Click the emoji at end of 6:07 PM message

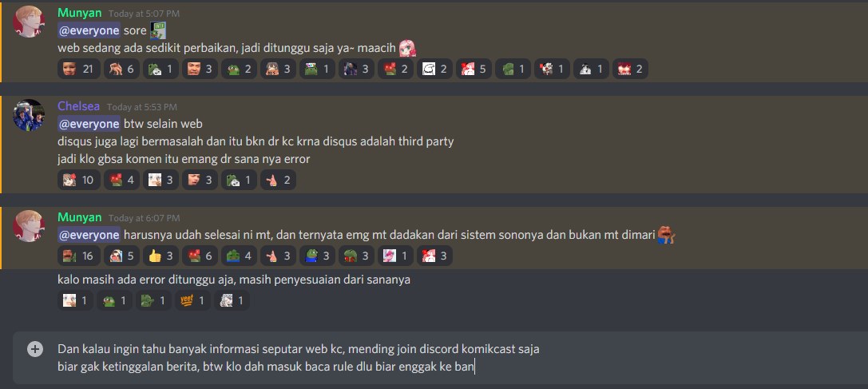coord(666,236)
